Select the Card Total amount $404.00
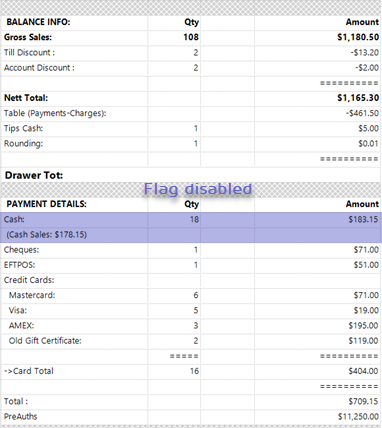Screen dimensions: 382x428 tap(363, 371)
